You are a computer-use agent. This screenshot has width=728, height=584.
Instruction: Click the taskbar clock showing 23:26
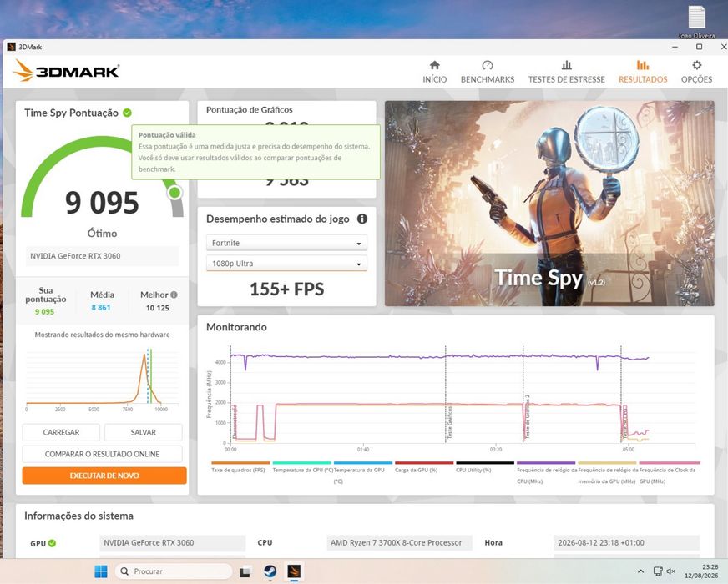pyautogui.click(x=701, y=571)
